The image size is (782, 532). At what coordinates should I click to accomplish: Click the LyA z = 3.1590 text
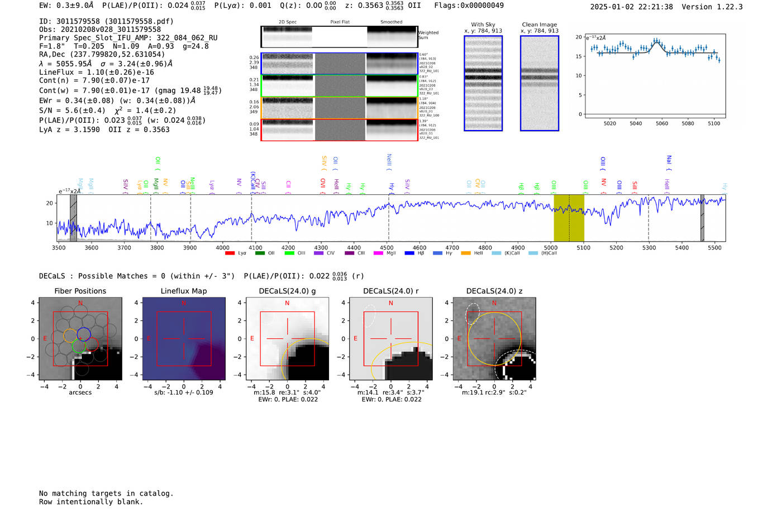[69, 130]
